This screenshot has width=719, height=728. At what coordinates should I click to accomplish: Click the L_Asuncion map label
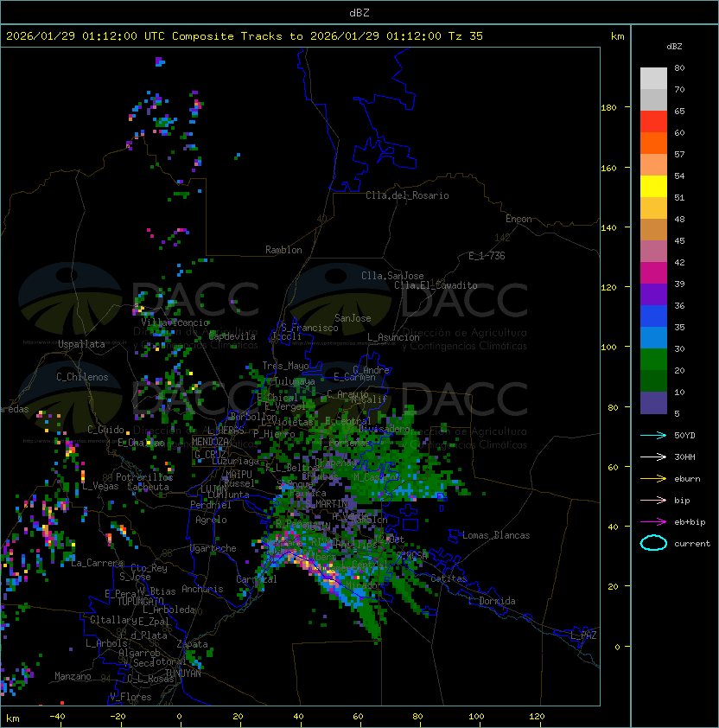point(393,336)
